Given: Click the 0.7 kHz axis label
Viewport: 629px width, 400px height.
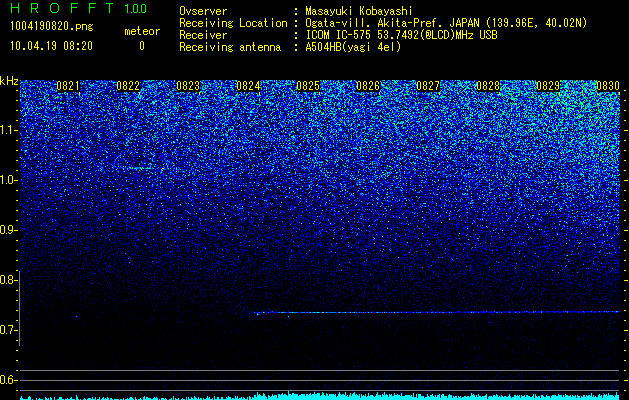Looking at the screenshot, I should 8,330.
